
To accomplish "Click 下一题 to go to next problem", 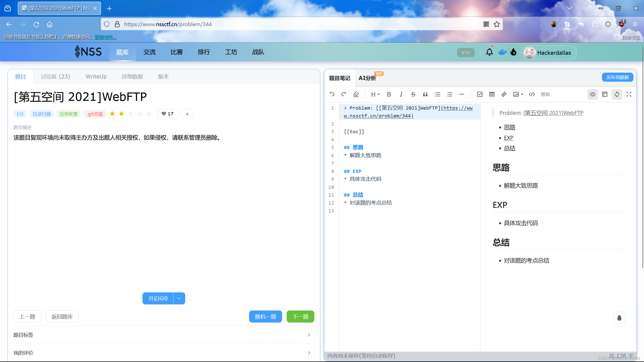I will click(300, 316).
